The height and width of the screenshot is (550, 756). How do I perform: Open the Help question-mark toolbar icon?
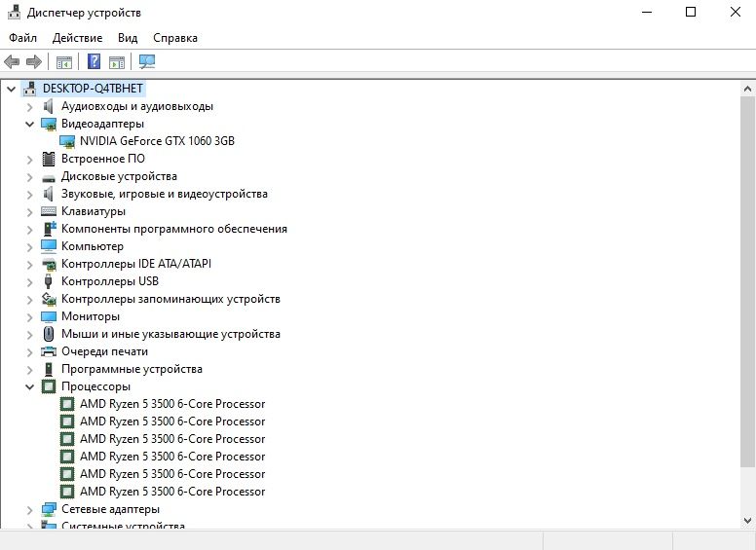[x=94, y=61]
